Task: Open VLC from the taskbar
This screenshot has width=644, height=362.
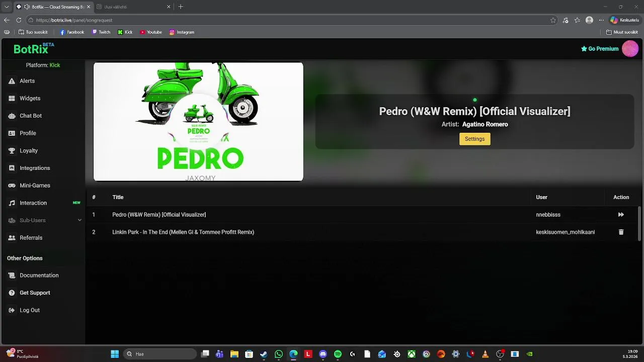Action: pyautogui.click(x=485, y=354)
